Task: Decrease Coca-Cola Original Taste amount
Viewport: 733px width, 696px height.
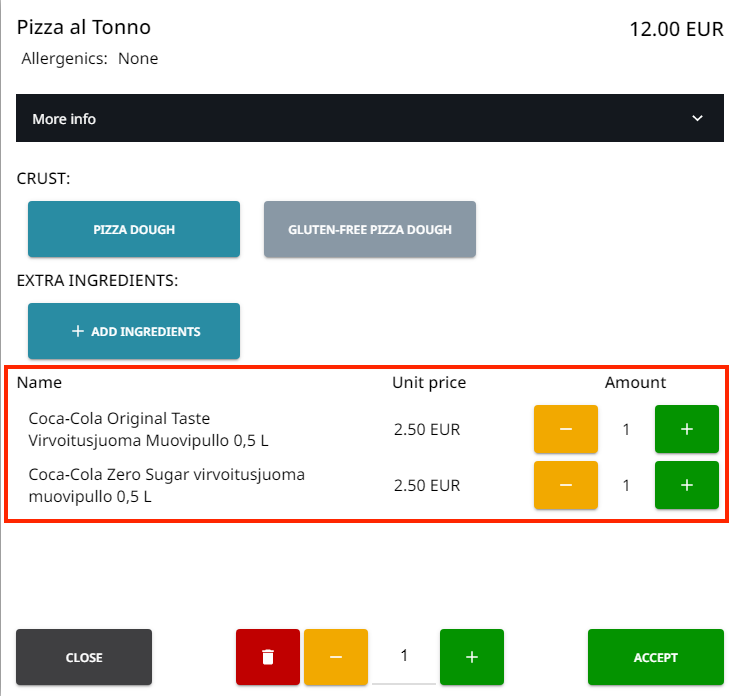Action: pyautogui.click(x=565, y=429)
